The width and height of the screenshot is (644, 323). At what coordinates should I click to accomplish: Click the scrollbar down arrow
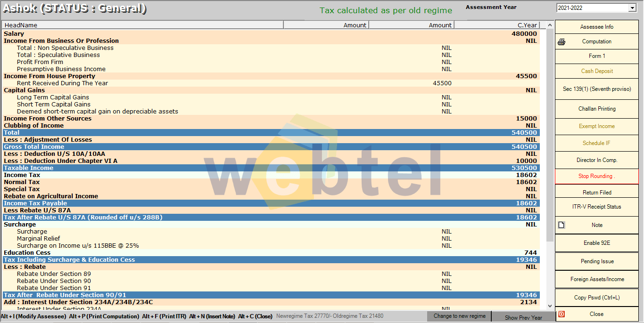pyautogui.click(x=550, y=306)
